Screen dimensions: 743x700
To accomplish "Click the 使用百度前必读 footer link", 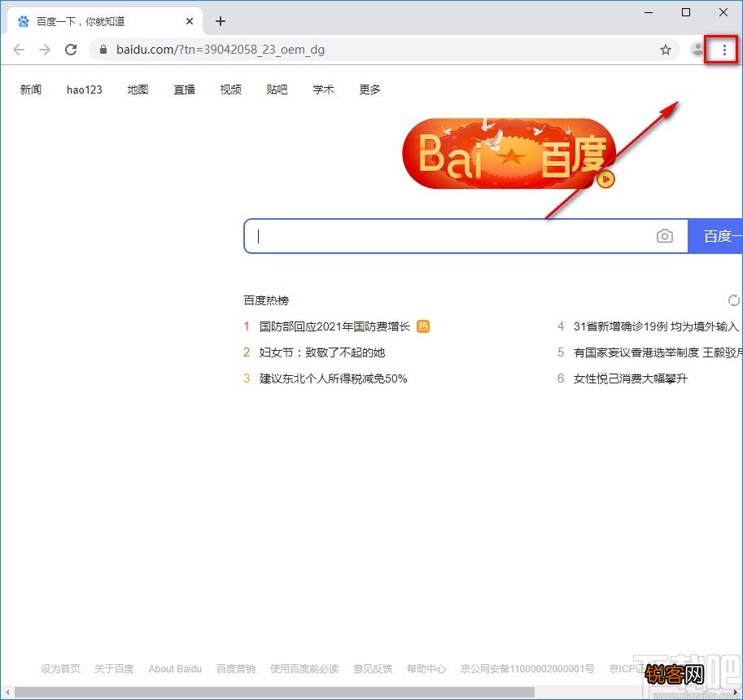I will point(304,669).
